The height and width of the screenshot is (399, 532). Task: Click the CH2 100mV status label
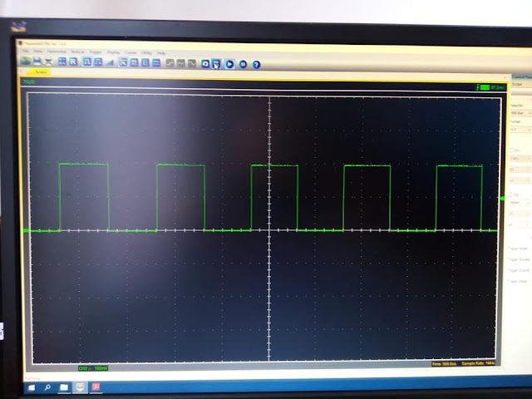[x=93, y=368]
